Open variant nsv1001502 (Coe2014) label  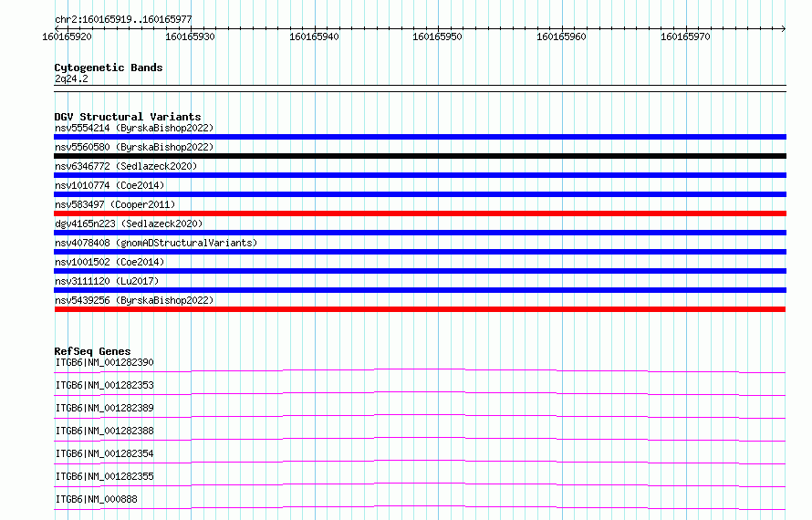coord(109,262)
